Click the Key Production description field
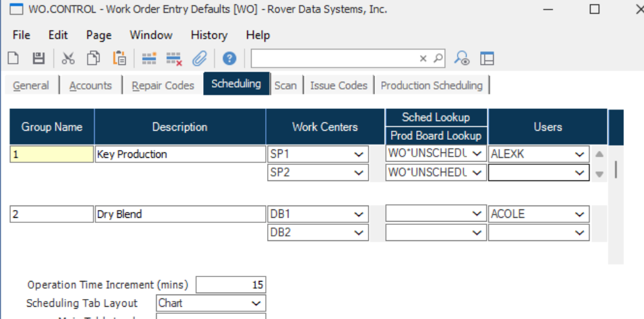The image size is (644, 319). [180, 155]
